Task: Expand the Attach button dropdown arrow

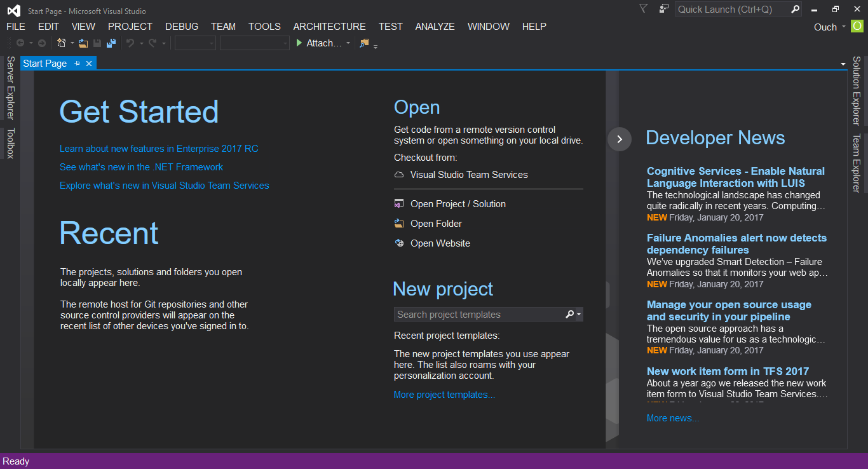Action: click(348, 43)
